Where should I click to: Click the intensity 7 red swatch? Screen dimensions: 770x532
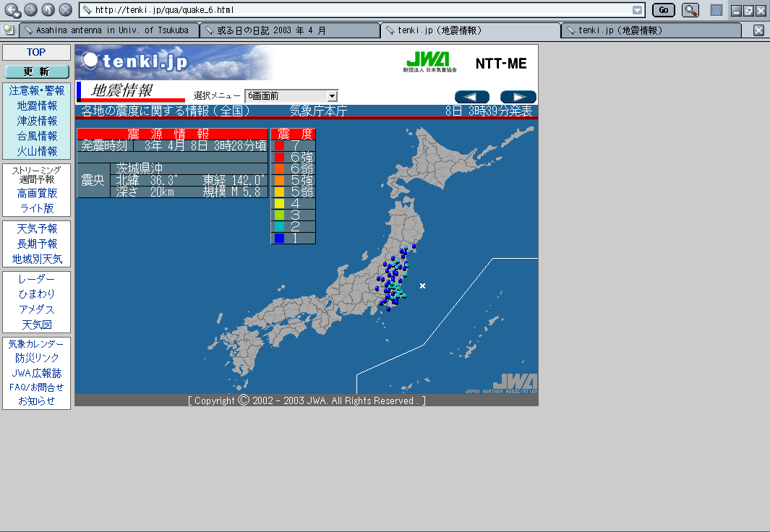click(x=279, y=146)
